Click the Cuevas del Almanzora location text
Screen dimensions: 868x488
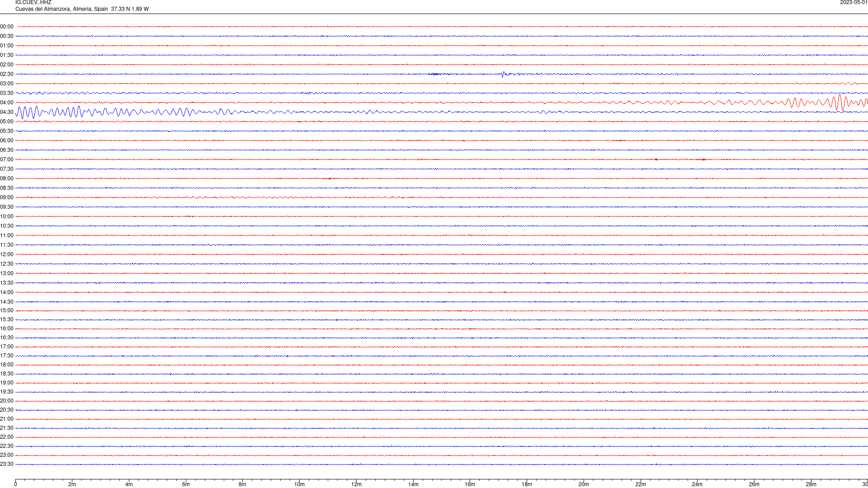pyautogui.click(x=82, y=9)
